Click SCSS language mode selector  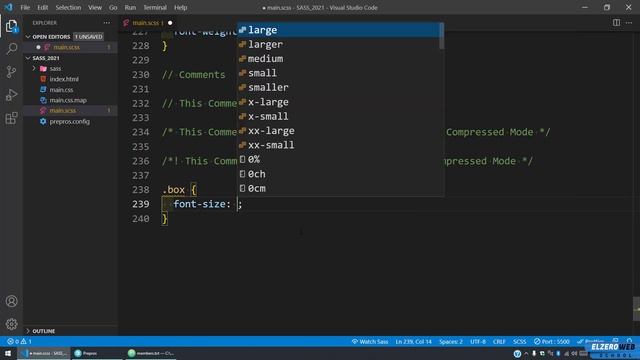[520, 341]
